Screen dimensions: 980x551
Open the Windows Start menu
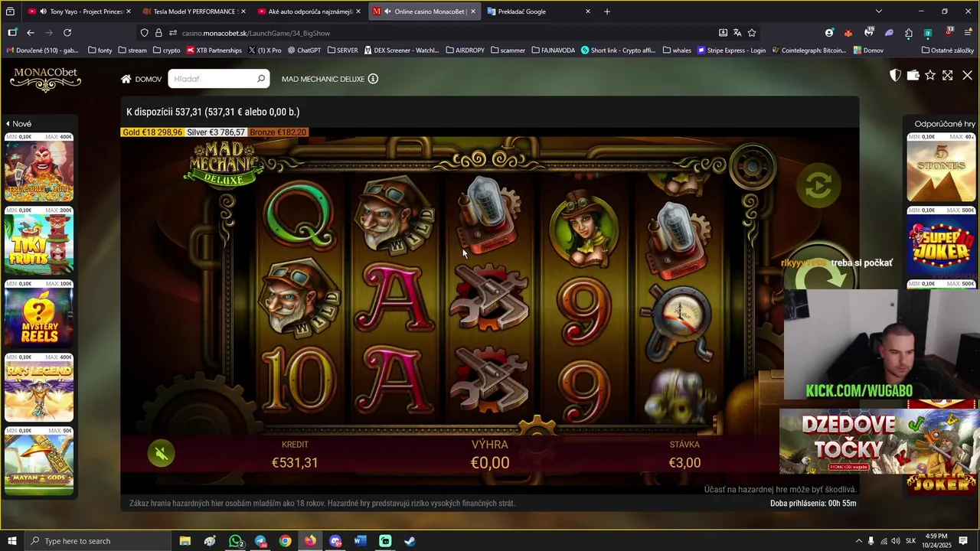pyautogui.click(x=12, y=541)
